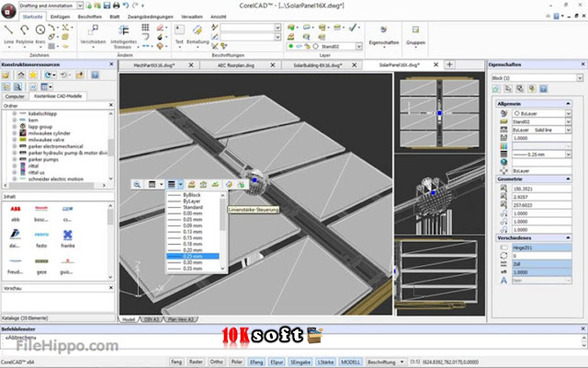588x368 pixels.
Task: Click the zoom magnifier on the floating toolbar
Action: point(137,184)
